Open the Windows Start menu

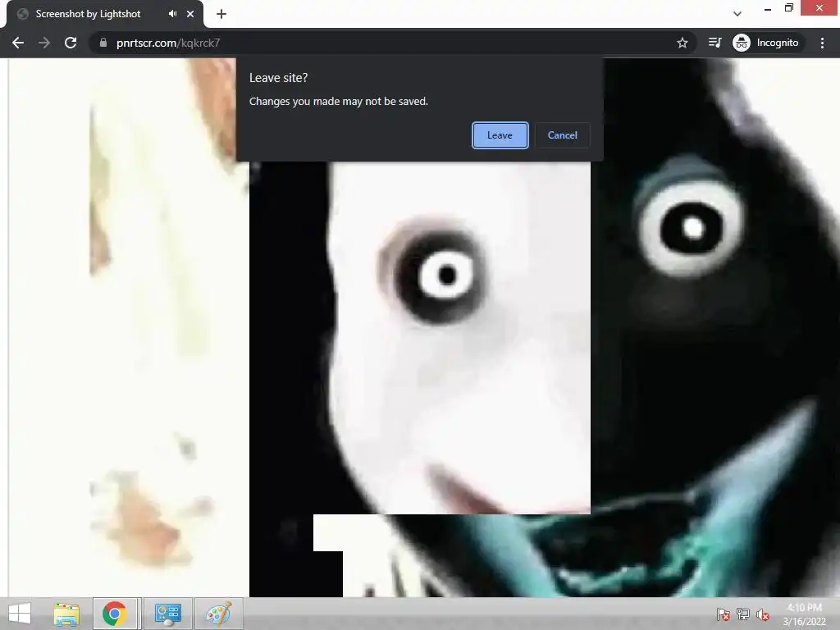pos(20,614)
